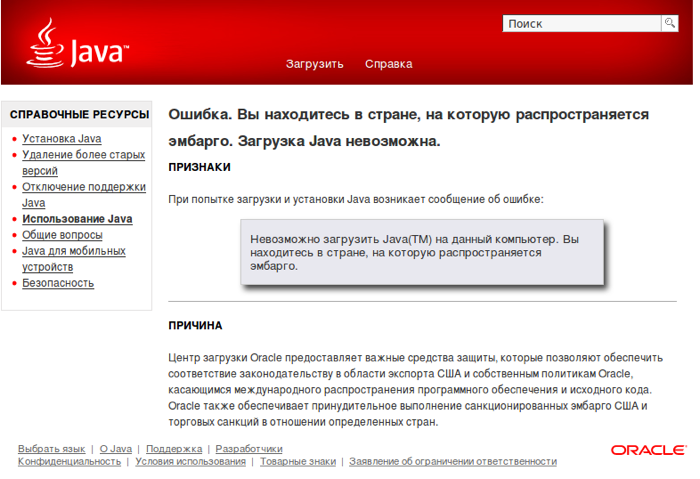Image resolution: width=700 pixels, height=479 pixels.
Task: Open Отключение поддержки Java link
Action: (x=84, y=195)
